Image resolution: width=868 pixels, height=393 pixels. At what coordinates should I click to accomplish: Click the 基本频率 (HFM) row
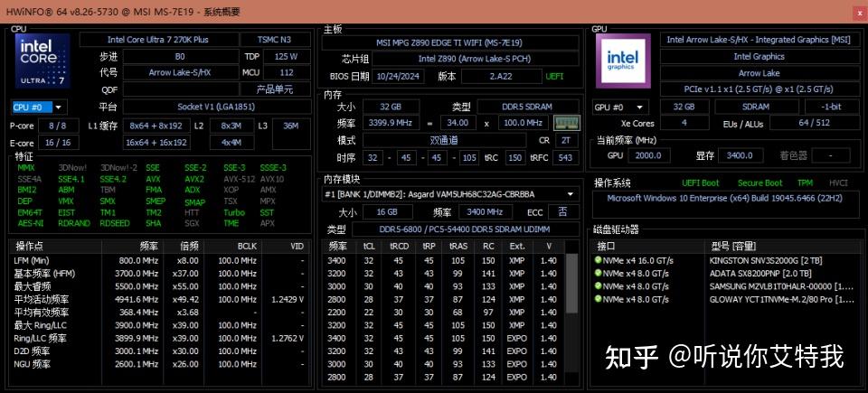[x=159, y=274]
